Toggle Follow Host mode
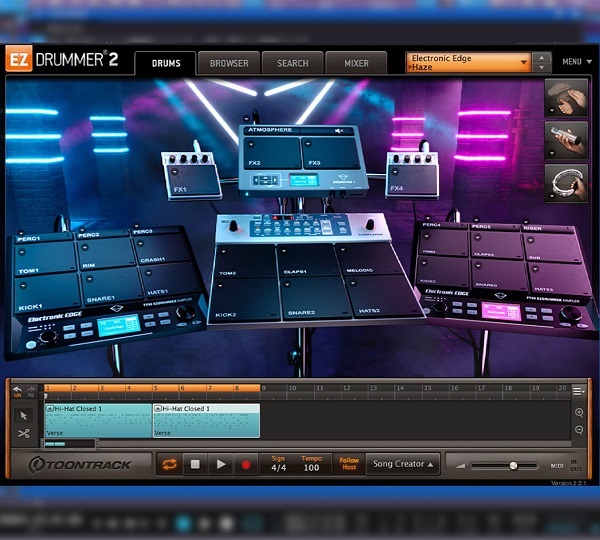The width and height of the screenshot is (600, 540). (349, 464)
